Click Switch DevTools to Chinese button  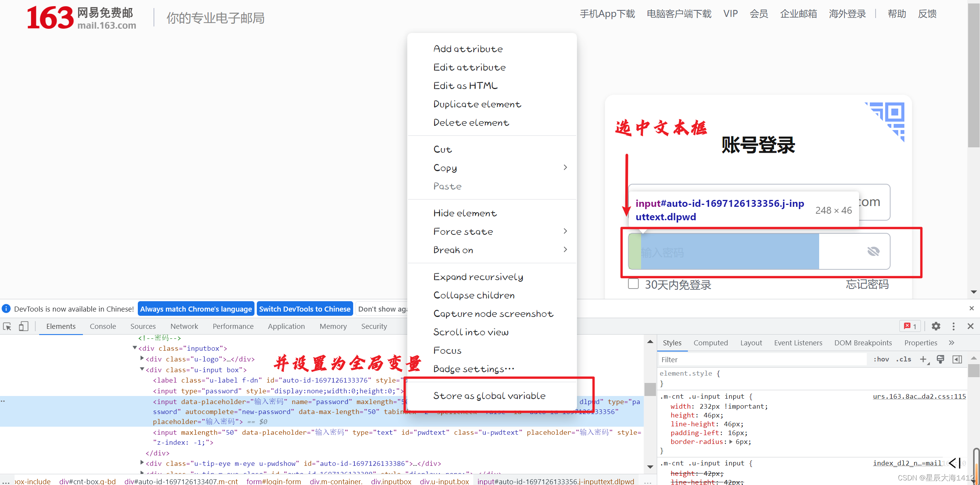[x=304, y=309]
